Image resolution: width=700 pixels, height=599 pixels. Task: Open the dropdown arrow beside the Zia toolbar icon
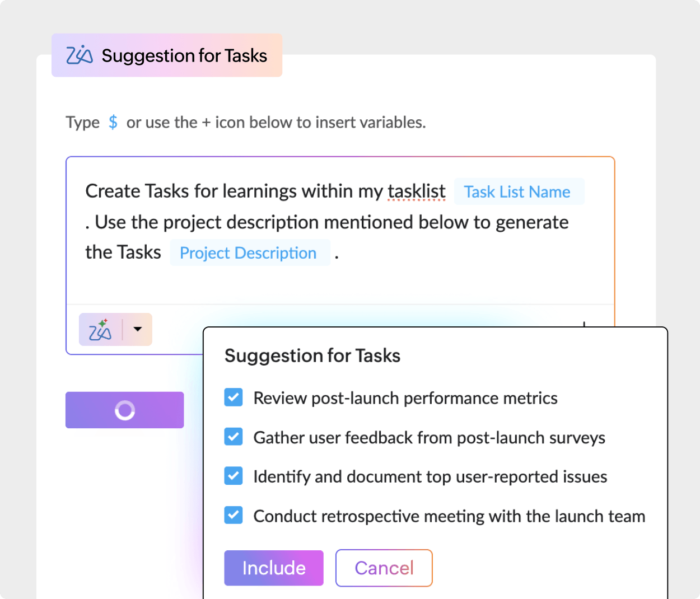138,330
